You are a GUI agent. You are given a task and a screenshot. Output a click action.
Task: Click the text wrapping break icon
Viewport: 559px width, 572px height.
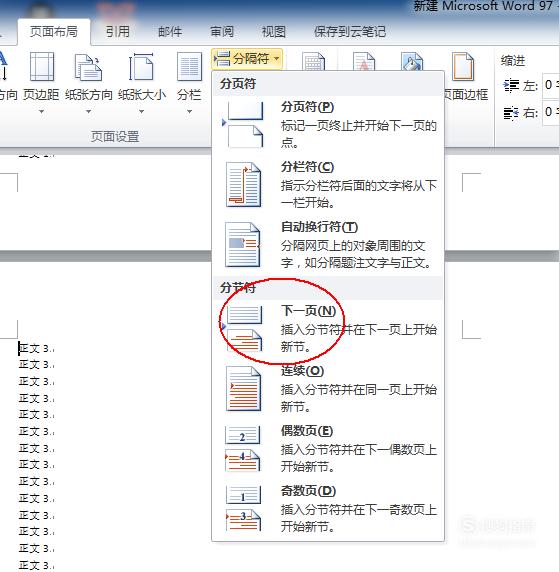pos(243,244)
